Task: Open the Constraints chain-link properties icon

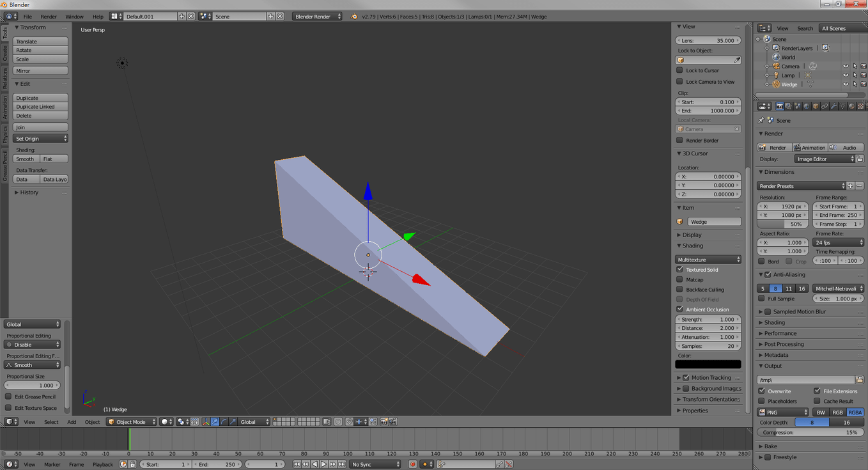Action: 825,106
